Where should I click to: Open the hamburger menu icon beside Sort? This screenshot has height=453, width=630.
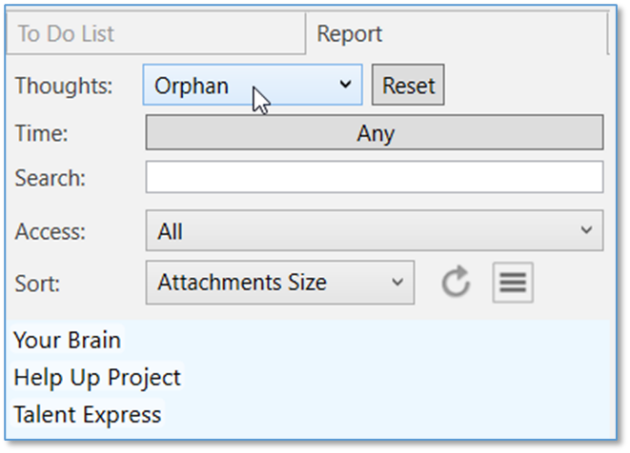click(513, 283)
